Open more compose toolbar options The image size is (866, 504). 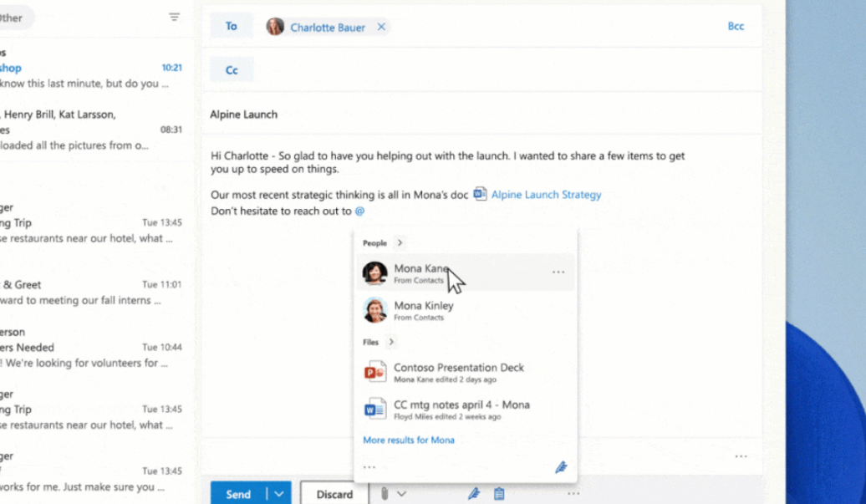[573, 493]
